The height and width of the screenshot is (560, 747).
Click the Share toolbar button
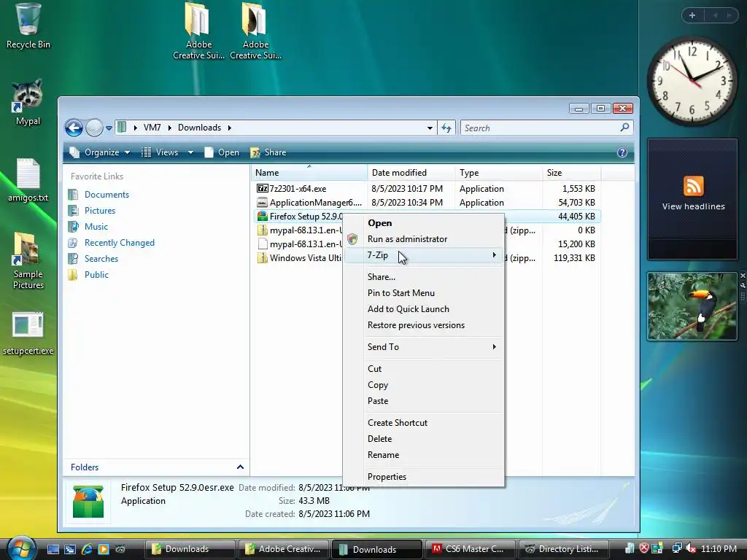point(268,152)
